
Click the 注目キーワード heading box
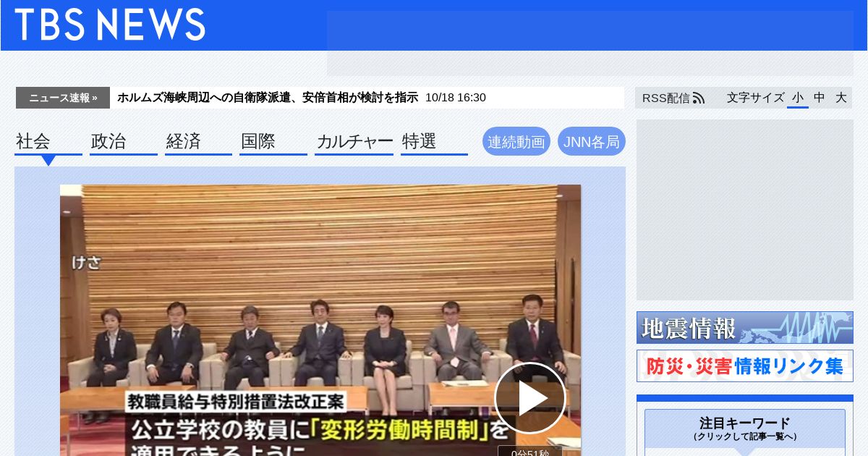click(745, 428)
